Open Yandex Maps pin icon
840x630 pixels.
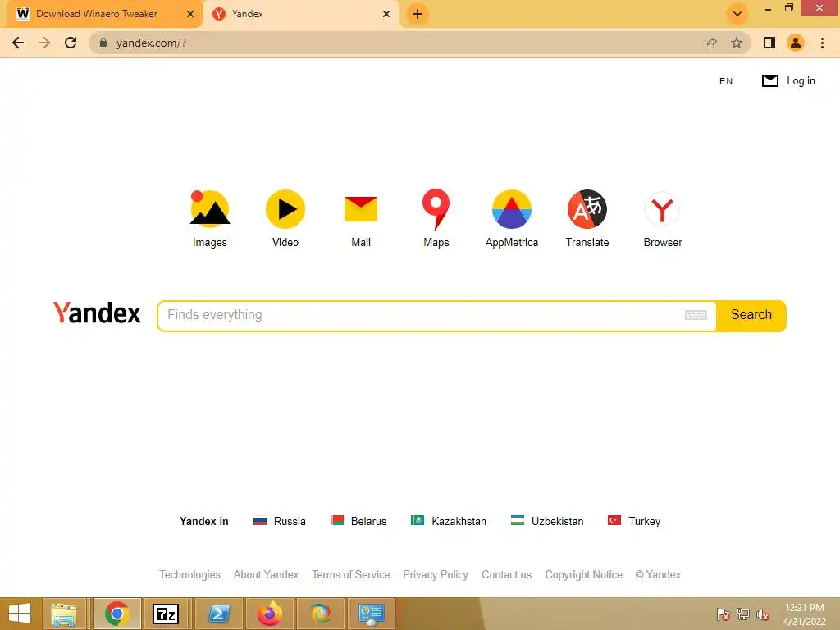[436, 208]
